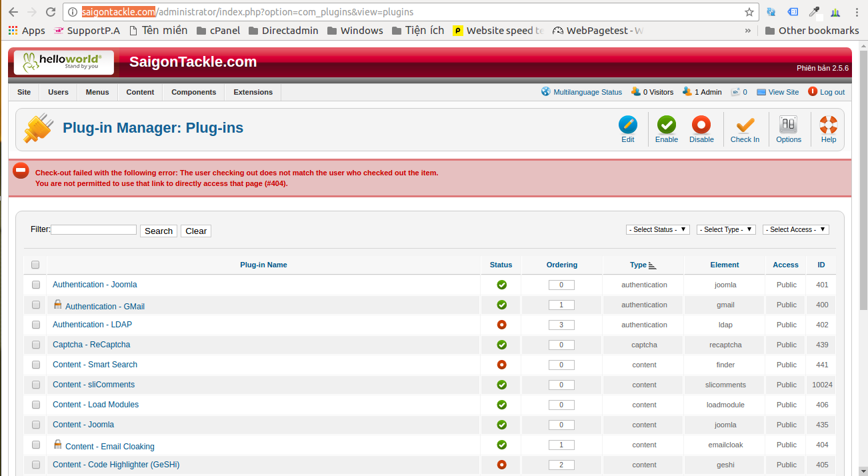This screenshot has width=868, height=476.
Task: Check the box for Content - sliComments
Action: coord(36,385)
